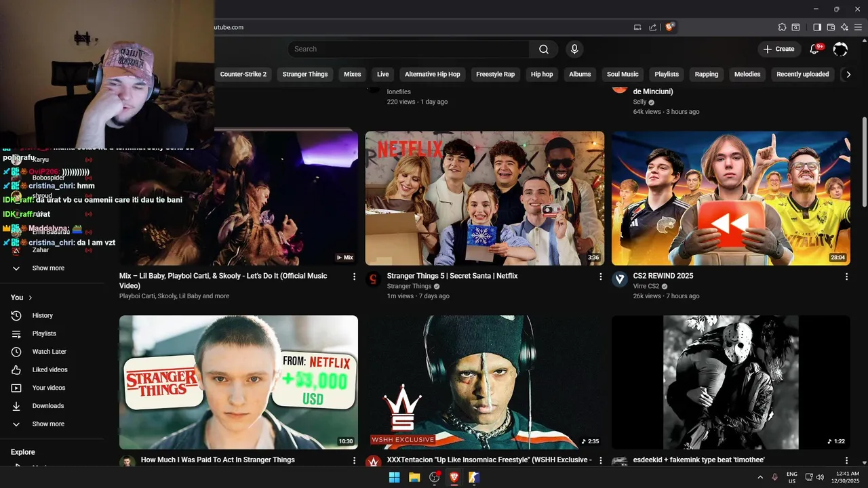868x488 pixels.
Task: Click the share page icon in address bar
Action: [x=652, y=27]
